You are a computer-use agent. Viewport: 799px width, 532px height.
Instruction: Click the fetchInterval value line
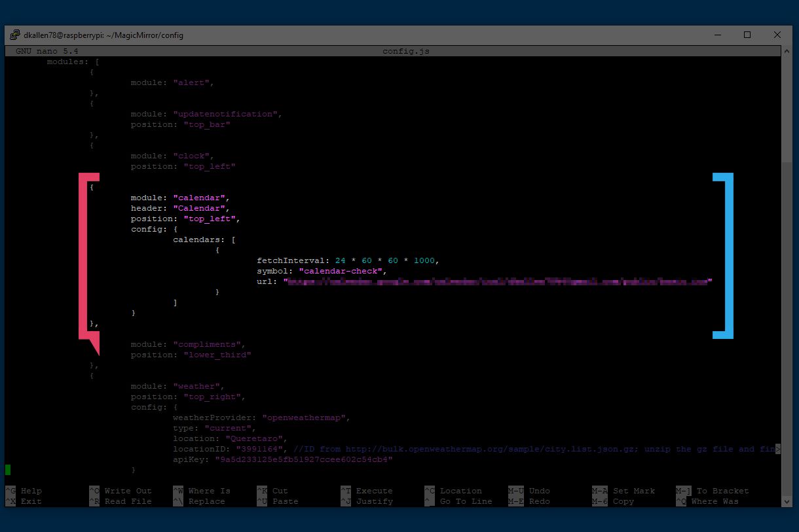[348, 260]
